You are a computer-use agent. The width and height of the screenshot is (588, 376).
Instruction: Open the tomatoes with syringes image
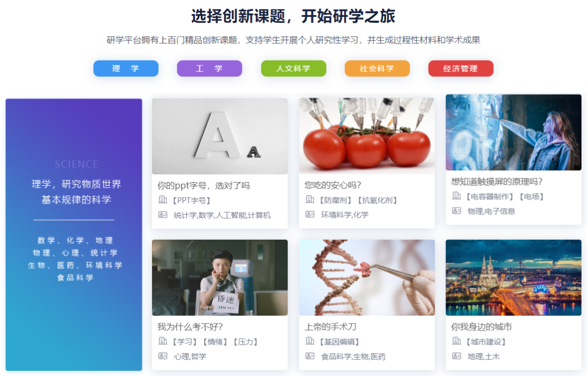(x=367, y=136)
